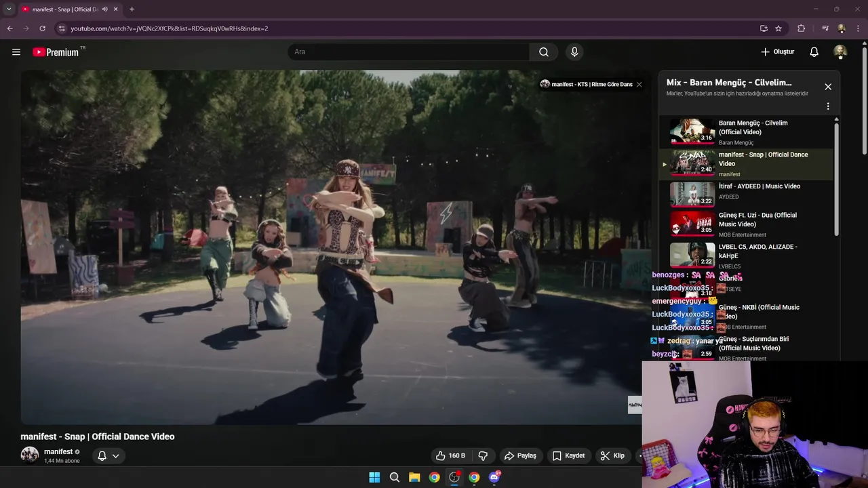Image resolution: width=868 pixels, height=488 pixels.
Task: Open site information icon in address bar
Action: pyautogui.click(x=62, y=28)
